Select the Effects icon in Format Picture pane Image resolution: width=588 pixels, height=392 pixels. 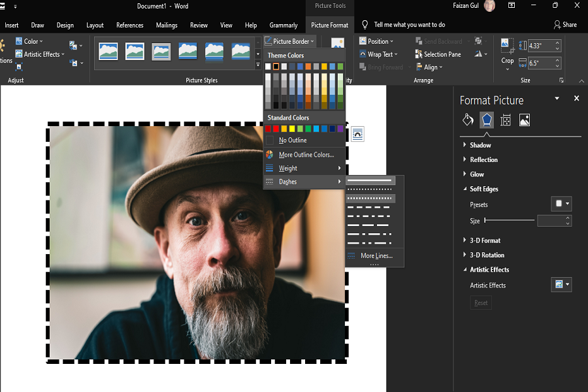click(x=486, y=120)
